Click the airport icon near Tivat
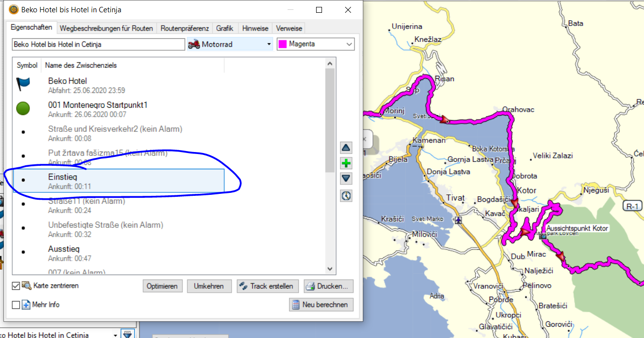This screenshot has height=338, width=644. [459, 220]
